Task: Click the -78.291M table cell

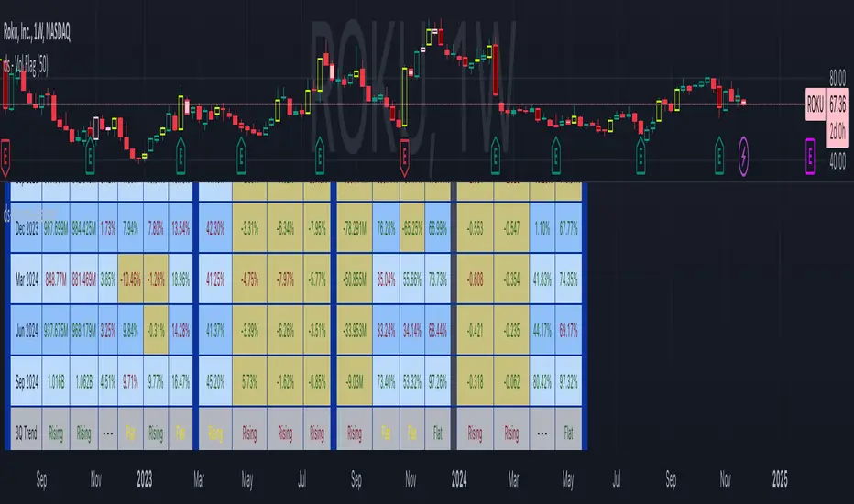Action: tap(355, 228)
